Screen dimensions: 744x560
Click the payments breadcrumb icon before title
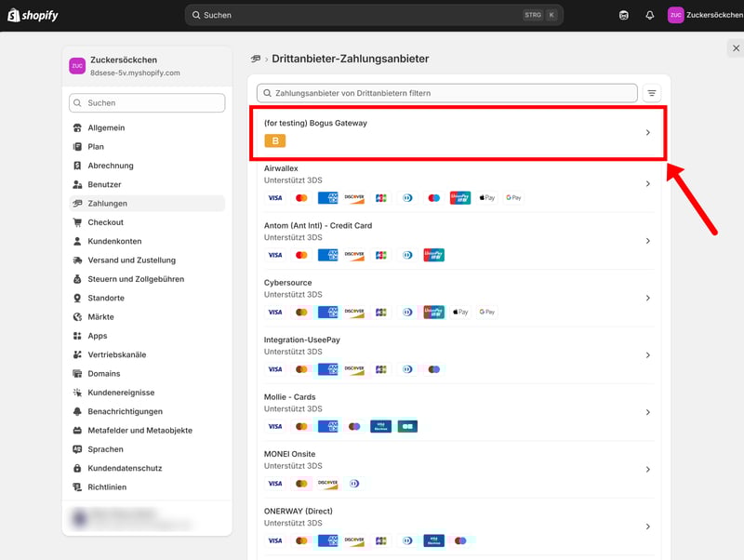(256, 59)
